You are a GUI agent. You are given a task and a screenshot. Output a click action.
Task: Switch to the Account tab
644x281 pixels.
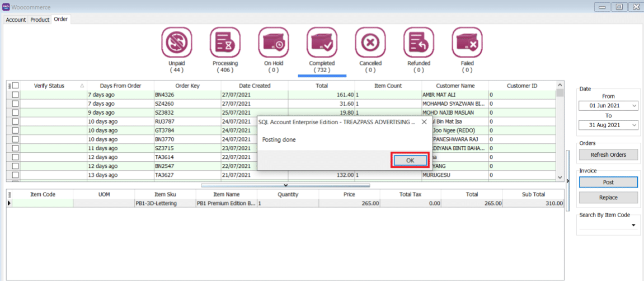tap(16, 20)
